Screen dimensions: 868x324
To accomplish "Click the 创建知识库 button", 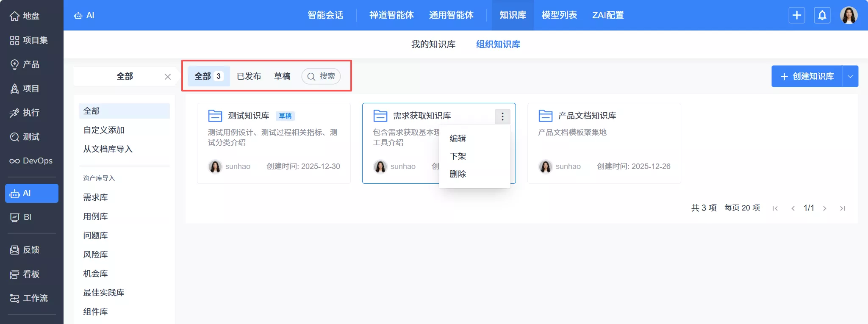I will click(x=807, y=77).
